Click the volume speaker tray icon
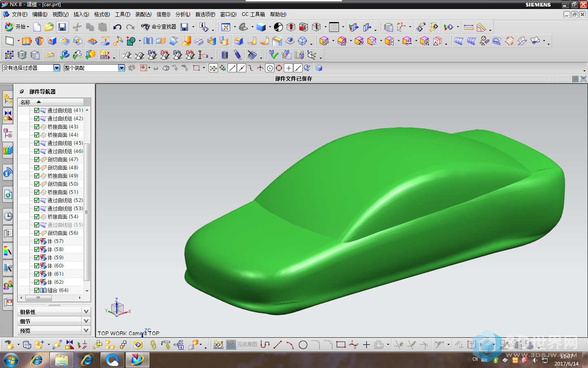Viewport: 588px width, 368px height. coord(535,360)
